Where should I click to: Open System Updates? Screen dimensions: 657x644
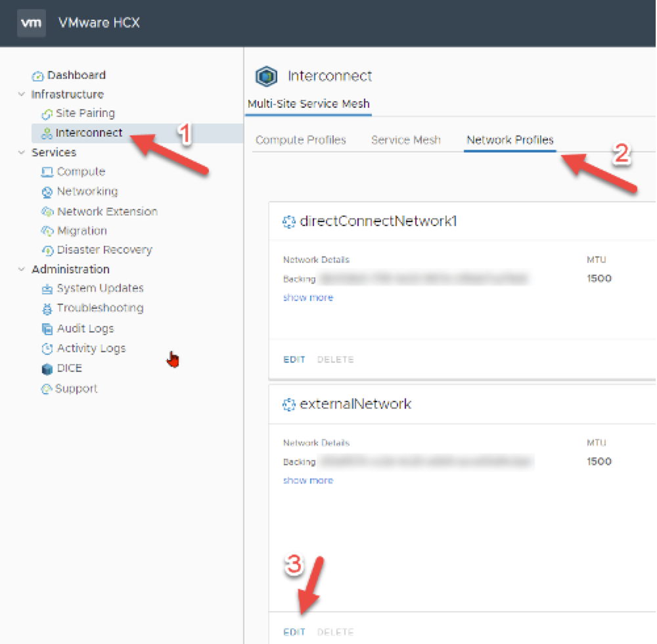pos(100,288)
